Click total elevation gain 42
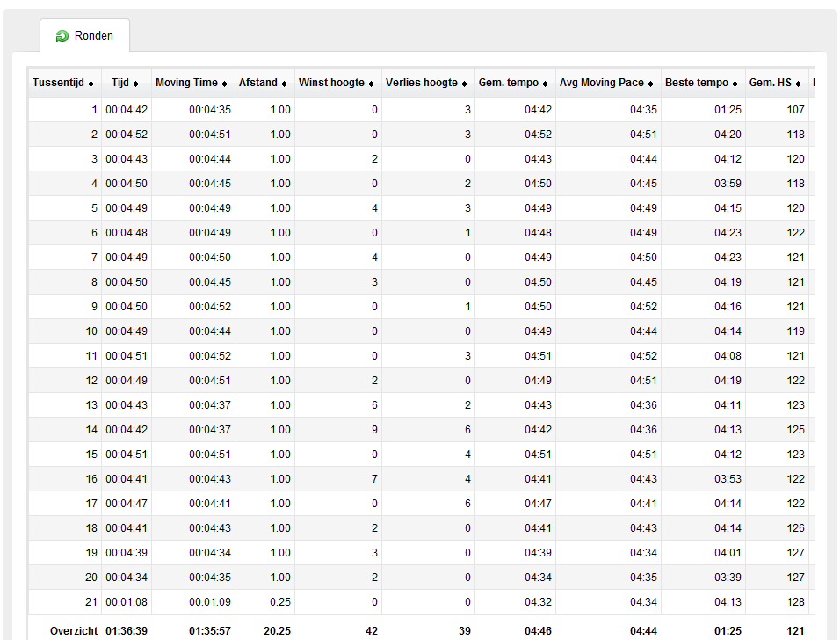The height and width of the screenshot is (640, 840). click(372, 632)
